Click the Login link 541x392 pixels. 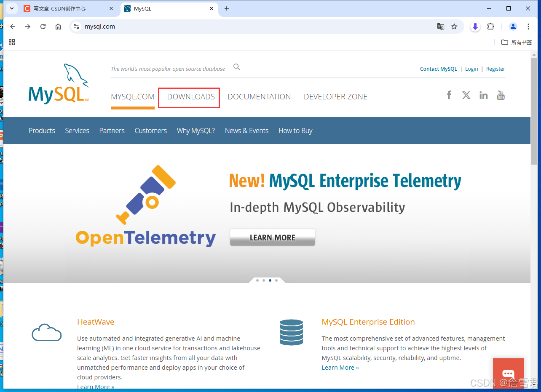pos(471,69)
